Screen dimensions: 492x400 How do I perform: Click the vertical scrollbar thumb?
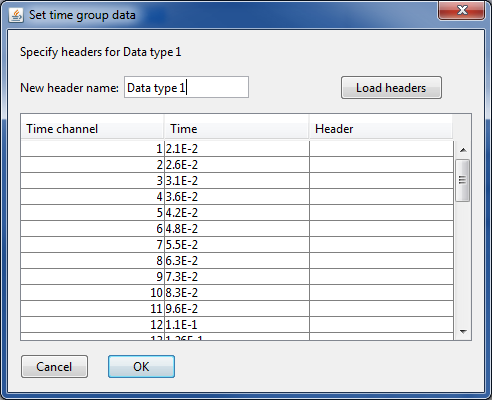tap(463, 180)
